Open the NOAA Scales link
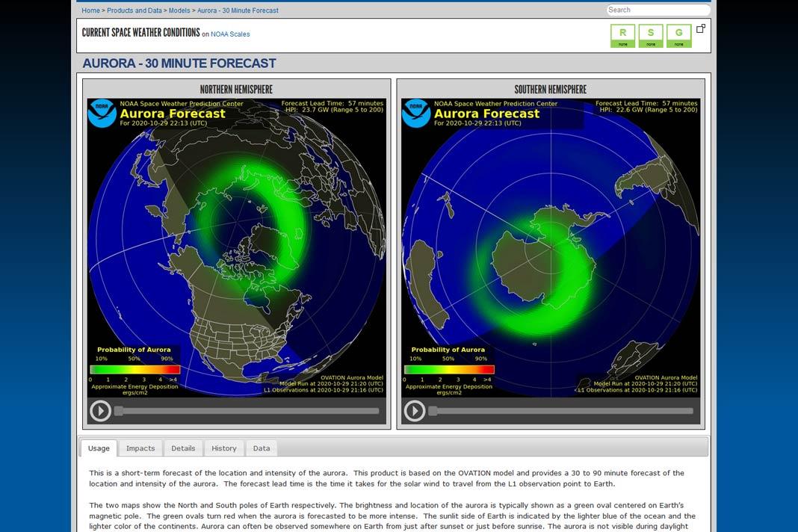This screenshot has width=798, height=532. click(x=230, y=34)
